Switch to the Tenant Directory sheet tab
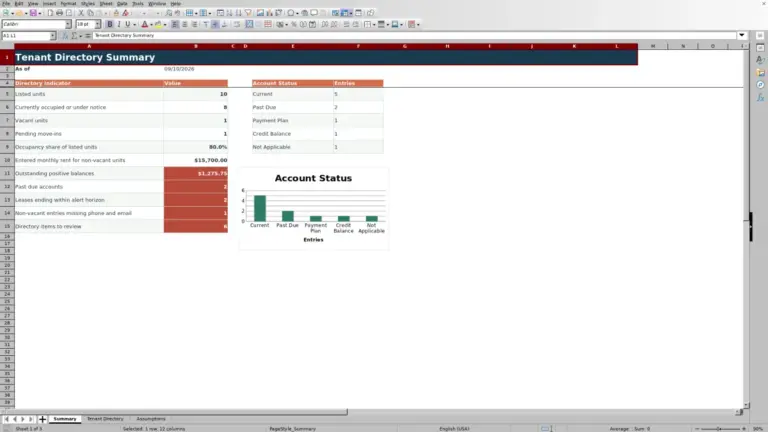This screenshot has width=768, height=432. pos(105,419)
